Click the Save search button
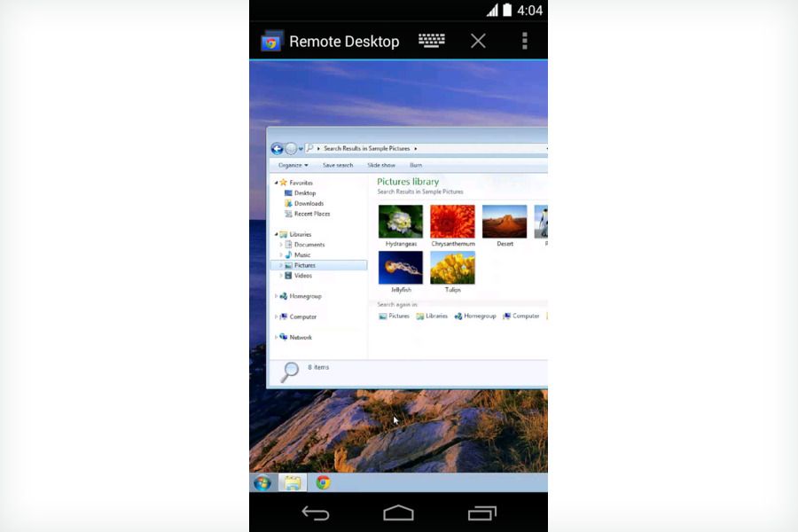 338,165
